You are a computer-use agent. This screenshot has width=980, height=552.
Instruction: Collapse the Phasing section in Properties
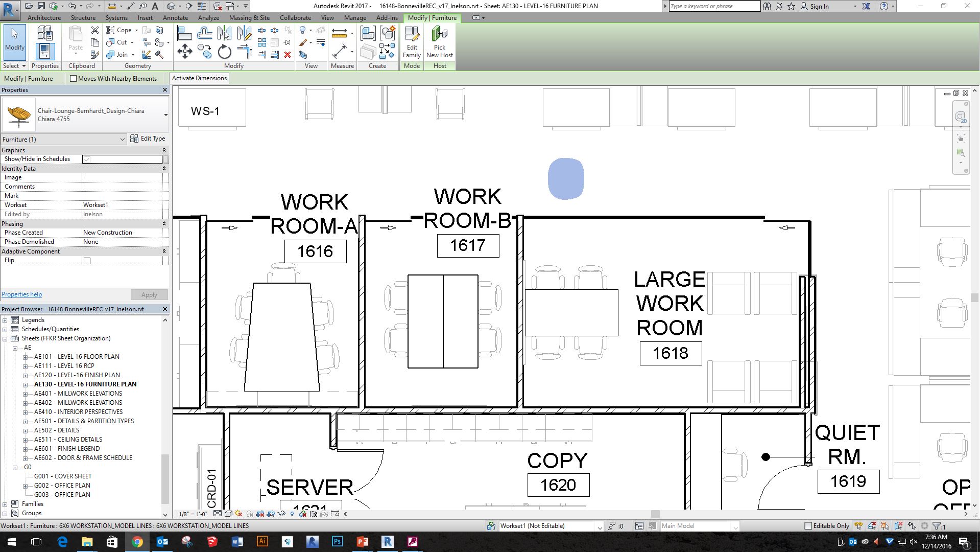[x=164, y=223]
